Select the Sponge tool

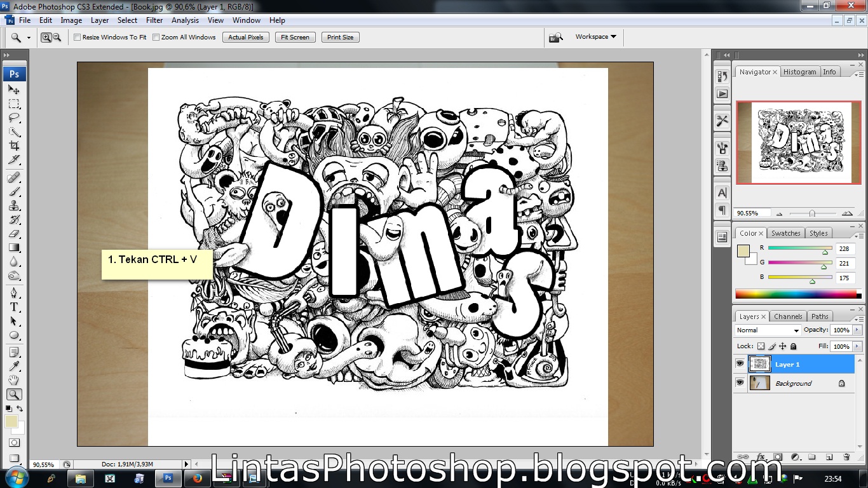(x=14, y=275)
